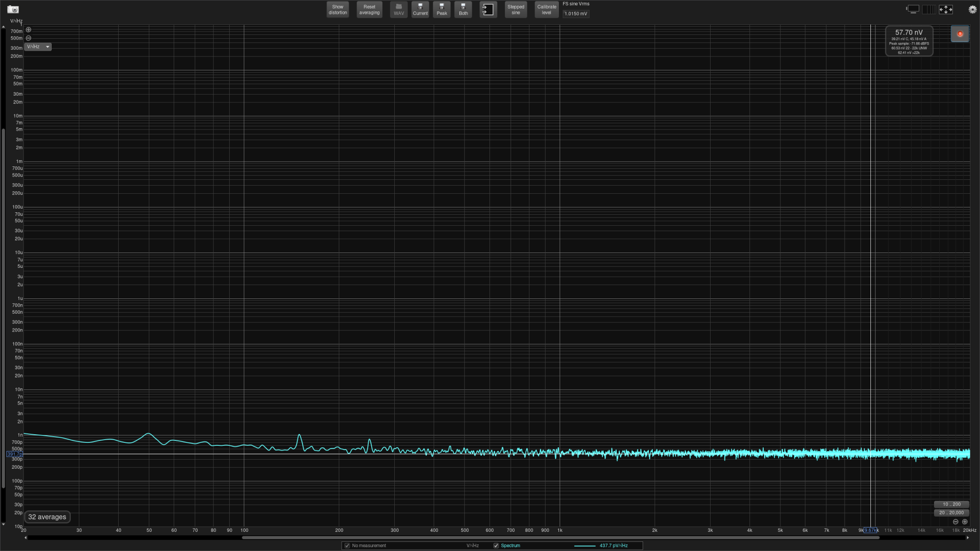Click the 32 averages indicator

pyautogui.click(x=47, y=517)
